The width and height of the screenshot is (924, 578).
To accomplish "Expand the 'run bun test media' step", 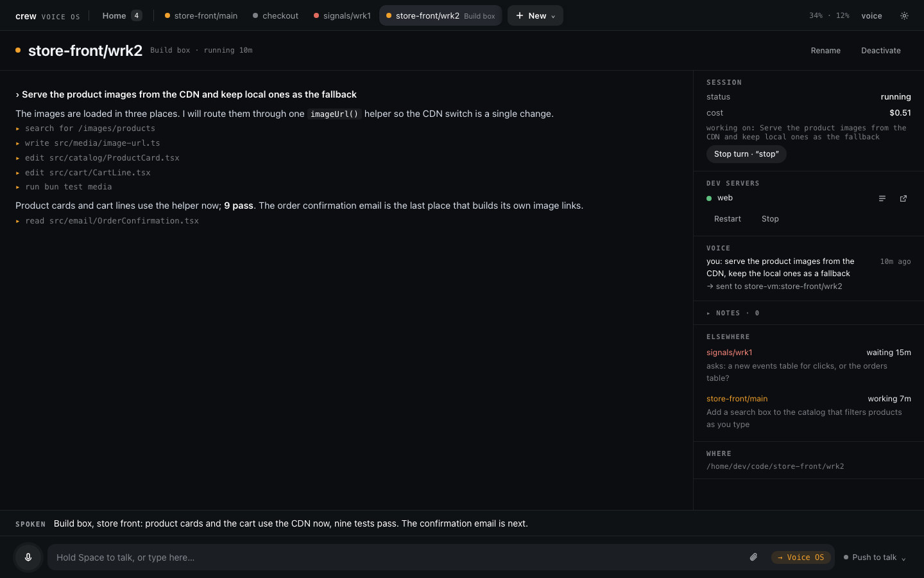I will pos(64,187).
